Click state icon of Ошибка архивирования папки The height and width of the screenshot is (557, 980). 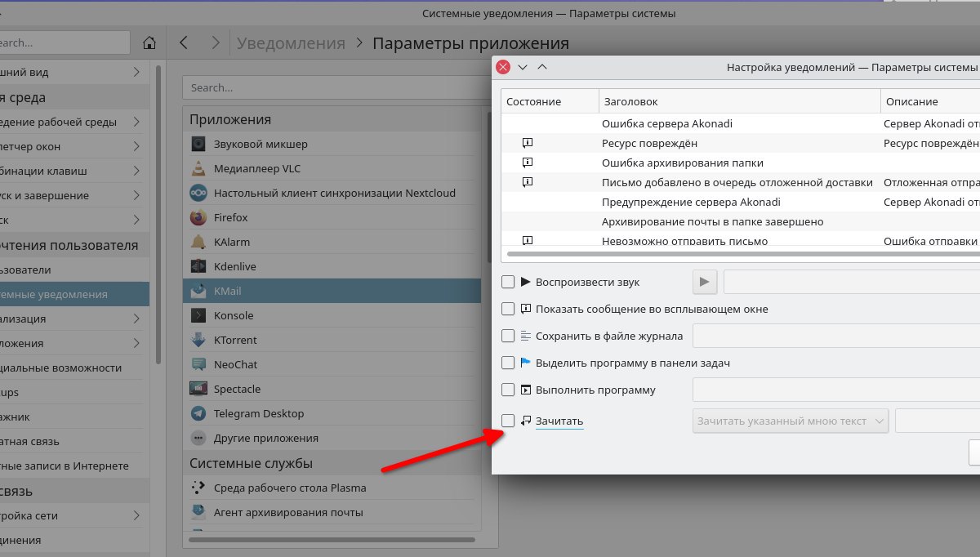pos(528,163)
